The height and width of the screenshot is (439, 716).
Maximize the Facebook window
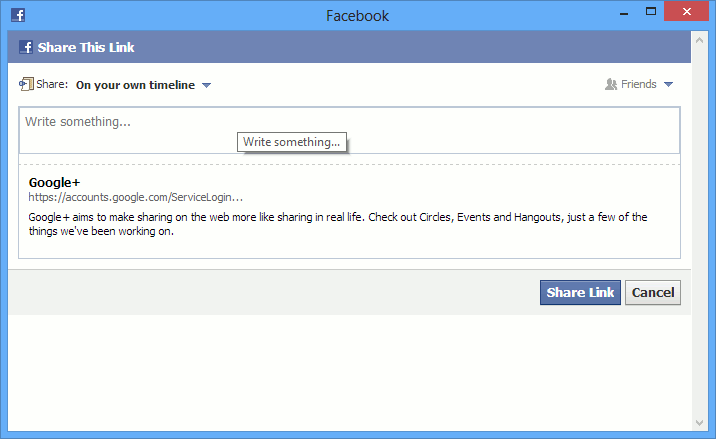tap(651, 11)
